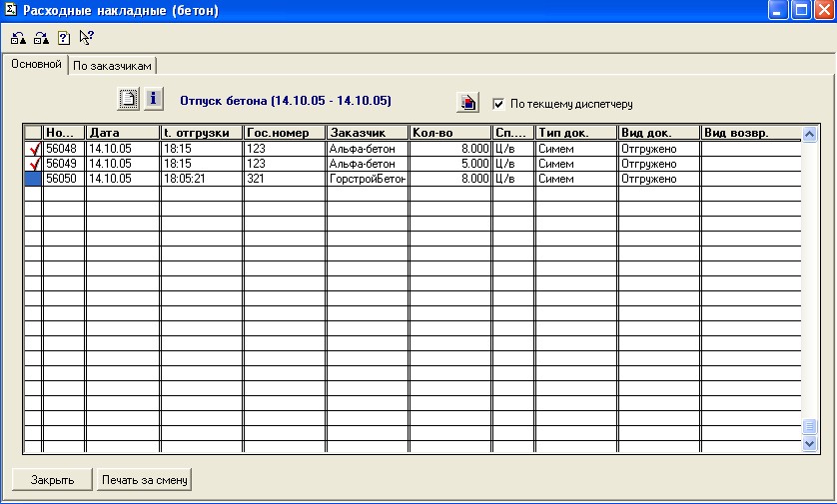Viewport: 837px width, 504px height.
Task: Open the blue info icon button
Action: point(154,98)
